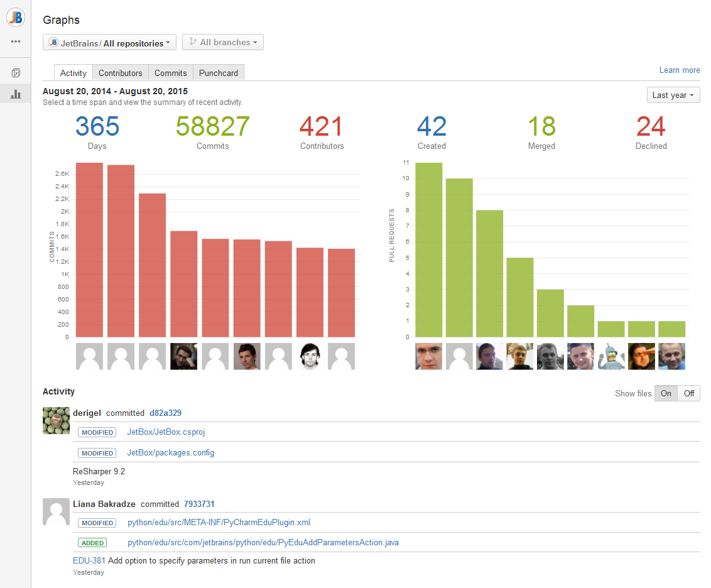Open commit d82a329 link
Image resolution: width=711 pixels, height=588 pixels.
(x=165, y=413)
